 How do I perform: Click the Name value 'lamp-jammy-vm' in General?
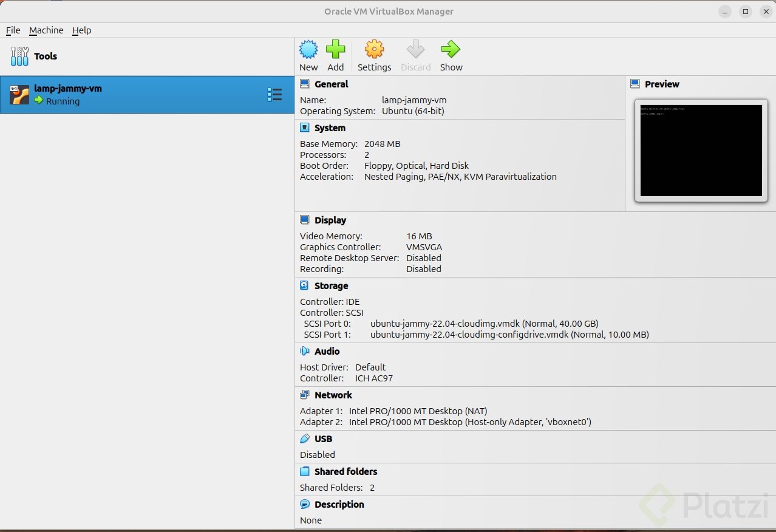414,100
